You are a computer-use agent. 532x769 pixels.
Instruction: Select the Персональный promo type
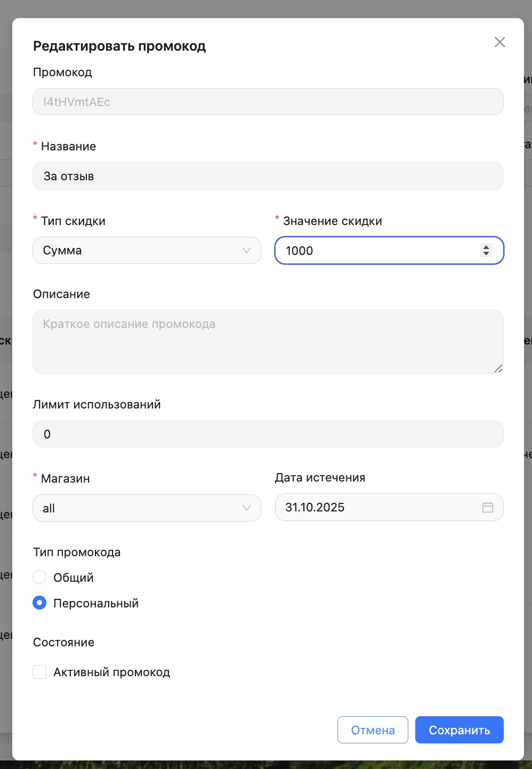(x=39, y=603)
